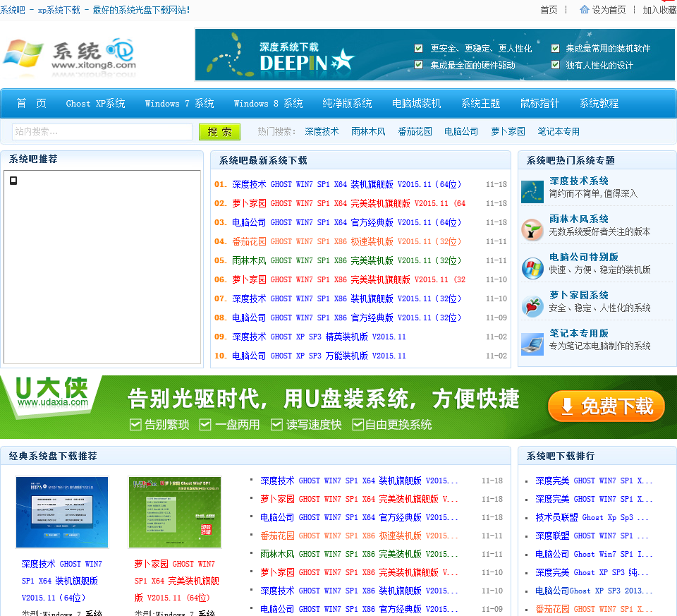
Task: Open the 萝卜家园系统 radish icon
Action: (x=532, y=306)
